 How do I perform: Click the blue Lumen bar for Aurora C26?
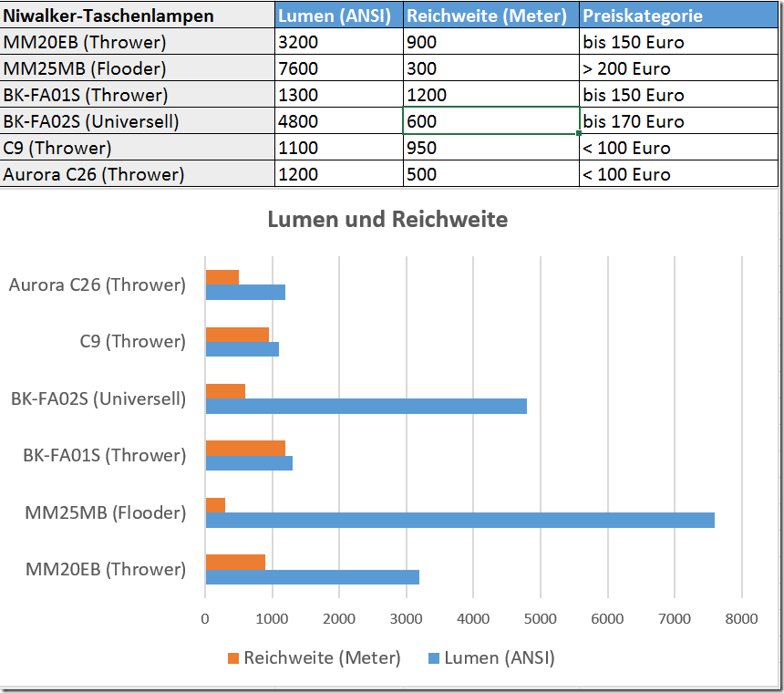245,293
